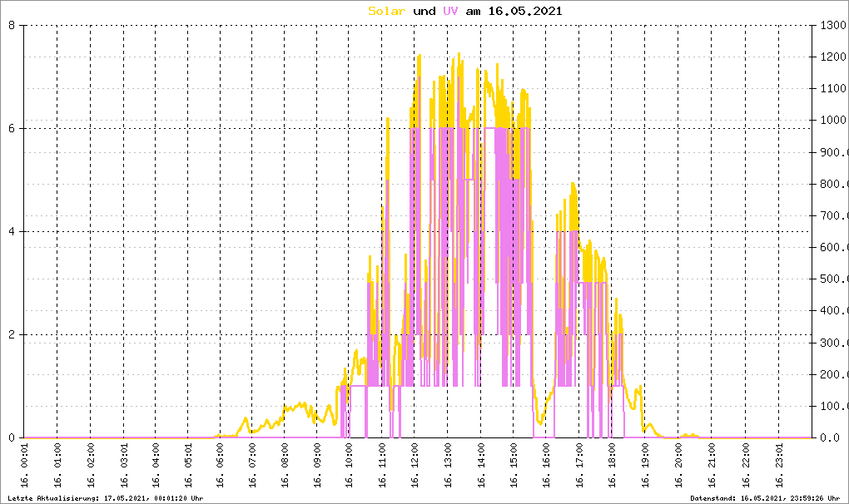Click the 'Letzte Aktualisierung' footer text

click(106, 498)
